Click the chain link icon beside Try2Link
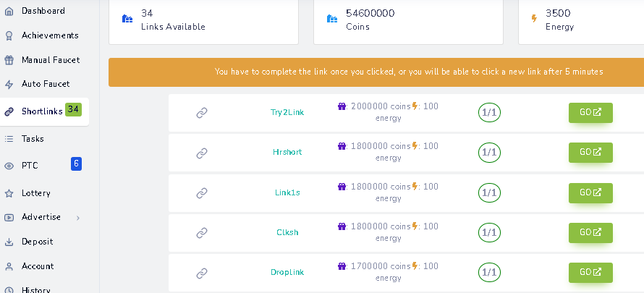 click(202, 113)
